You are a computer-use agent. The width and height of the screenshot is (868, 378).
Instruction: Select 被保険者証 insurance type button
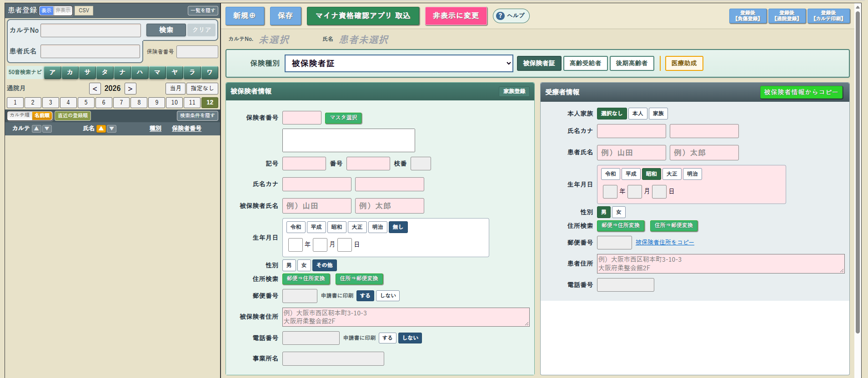(x=539, y=64)
